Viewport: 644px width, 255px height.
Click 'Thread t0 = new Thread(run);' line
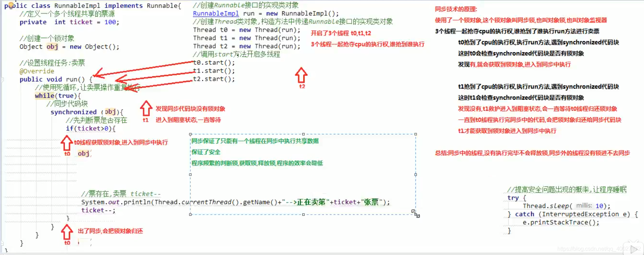click(x=247, y=30)
